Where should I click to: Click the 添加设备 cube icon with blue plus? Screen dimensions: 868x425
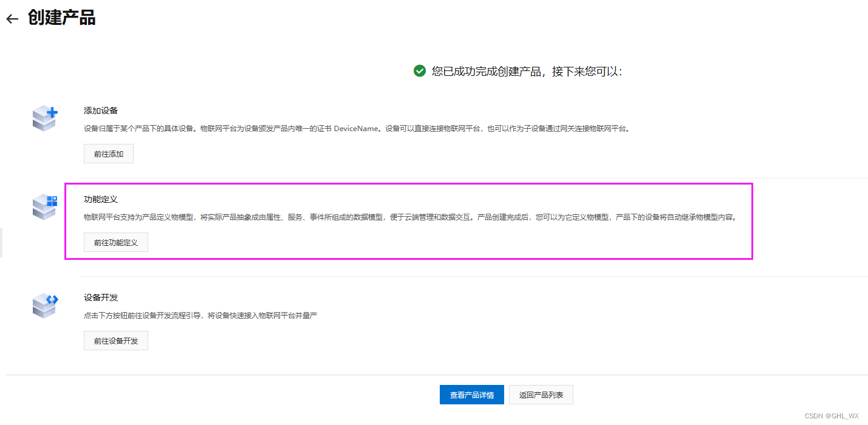pos(44,118)
